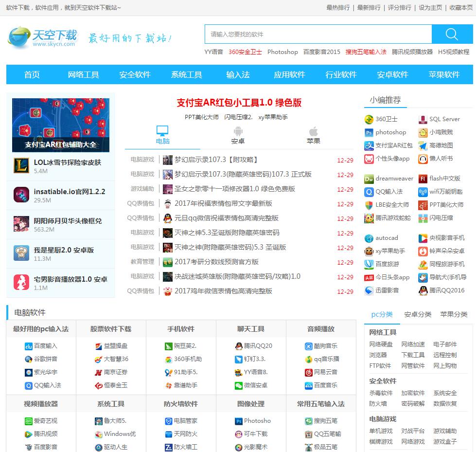This screenshot has width=476, height=452.
Task: Click the dreamweaver Dw icon
Action: (x=369, y=179)
